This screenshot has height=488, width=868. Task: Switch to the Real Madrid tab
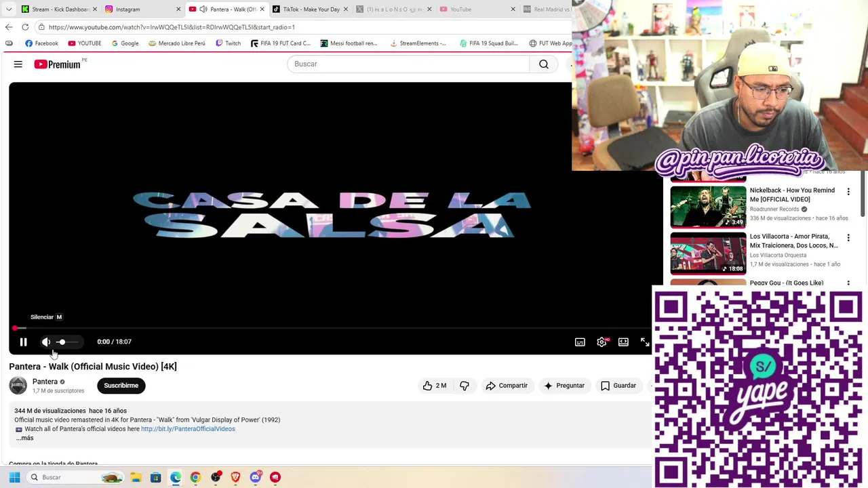tap(547, 9)
